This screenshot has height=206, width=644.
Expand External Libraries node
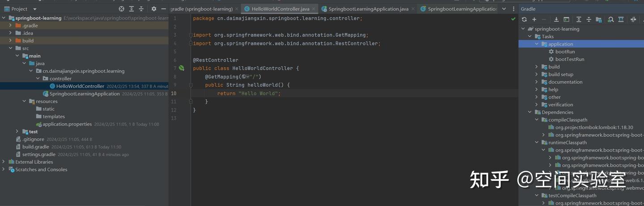point(4,162)
